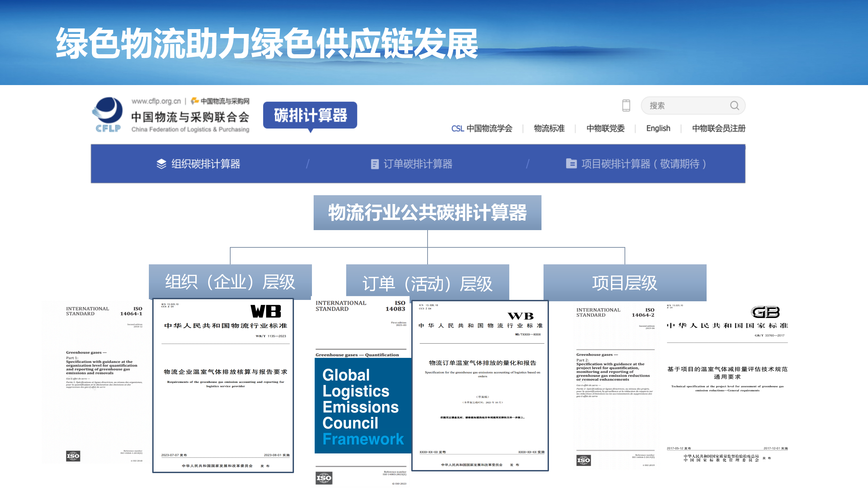
Task: Click the number ISO 14083
Action: tap(395, 306)
